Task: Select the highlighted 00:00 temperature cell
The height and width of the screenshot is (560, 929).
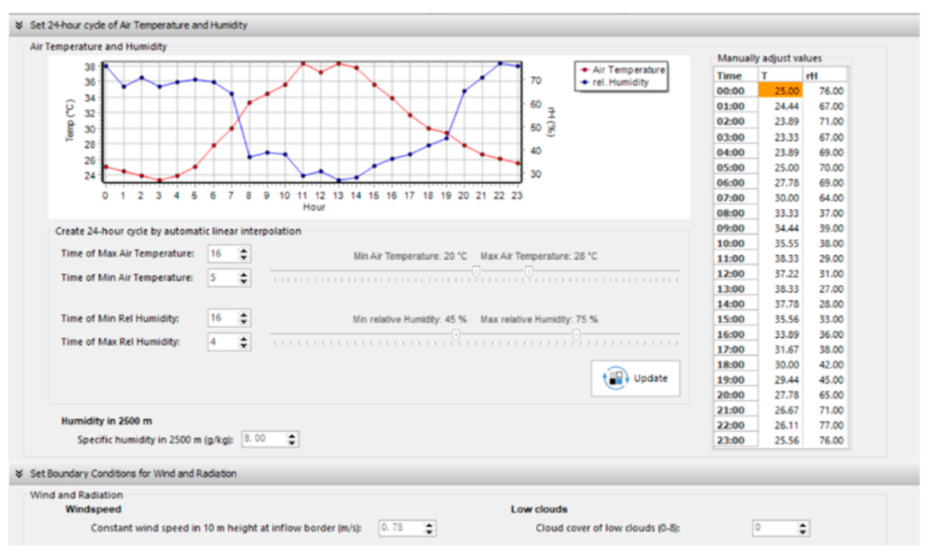Action: [x=781, y=91]
